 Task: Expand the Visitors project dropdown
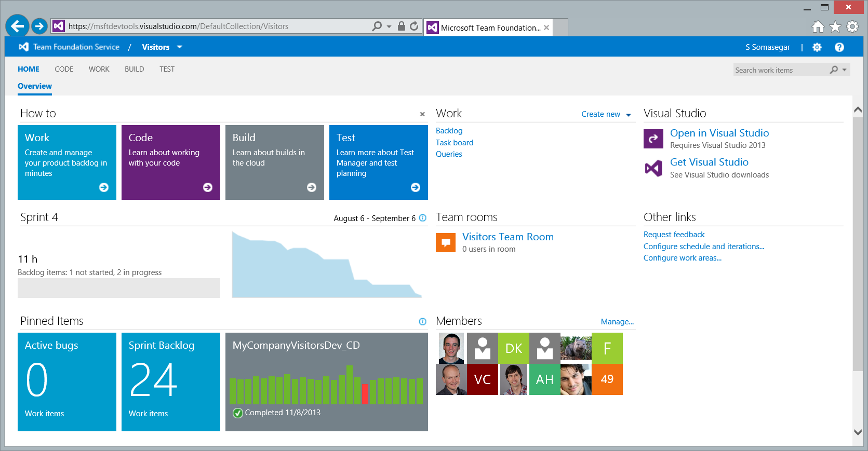[180, 47]
